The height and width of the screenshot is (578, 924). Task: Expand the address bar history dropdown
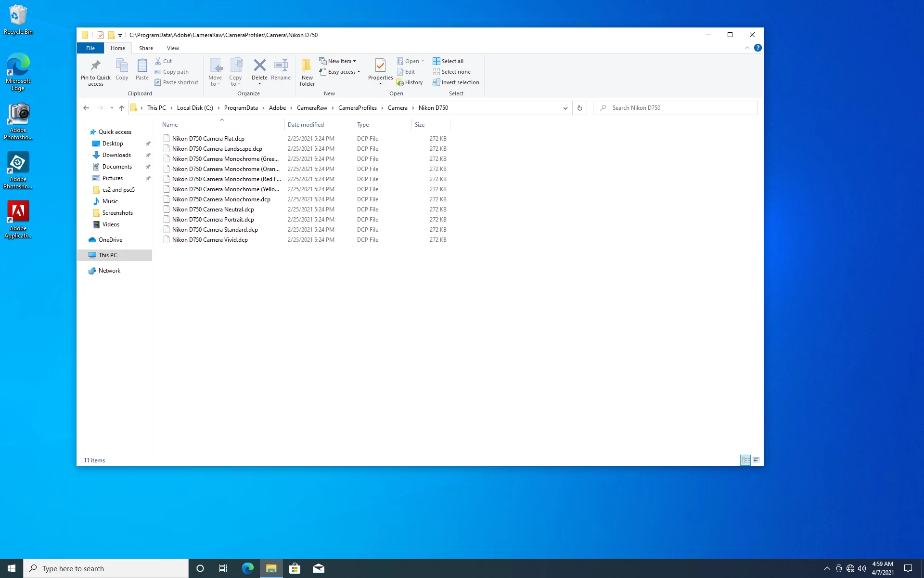pyautogui.click(x=565, y=108)
